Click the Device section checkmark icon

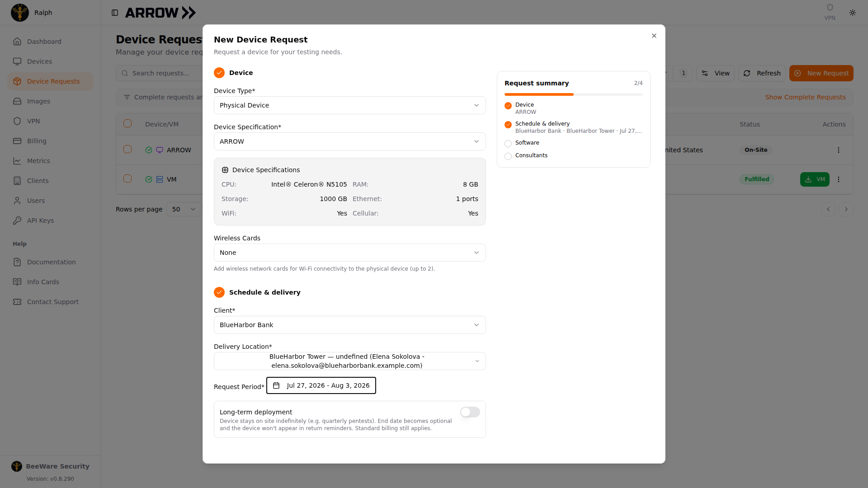coord(219,73)
